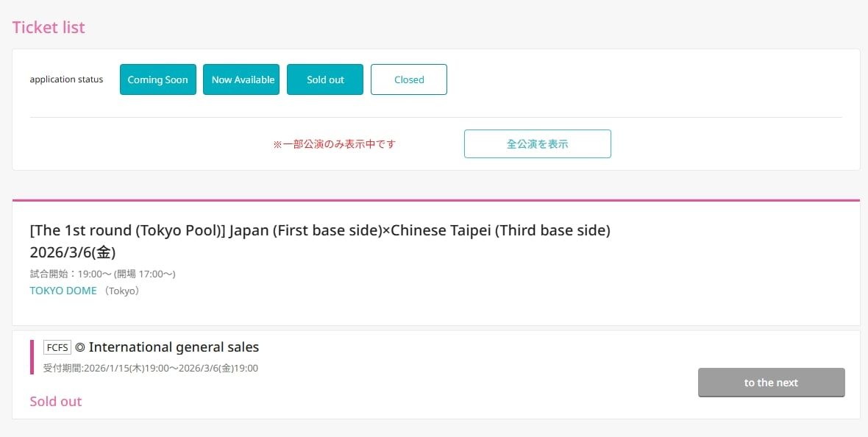
Task: Click the 2026/3/6(金) event date
Action: [x=73, y=252]
